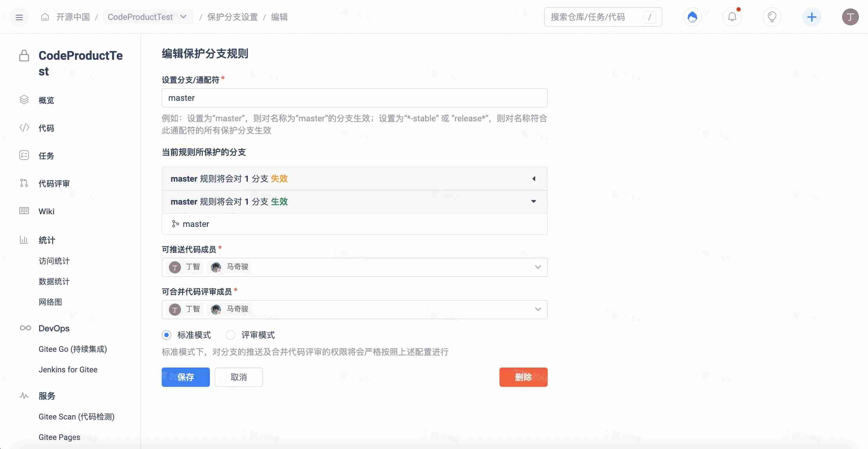
Task: Open DevOps section in sidebar
Action: tap(54, 328)
